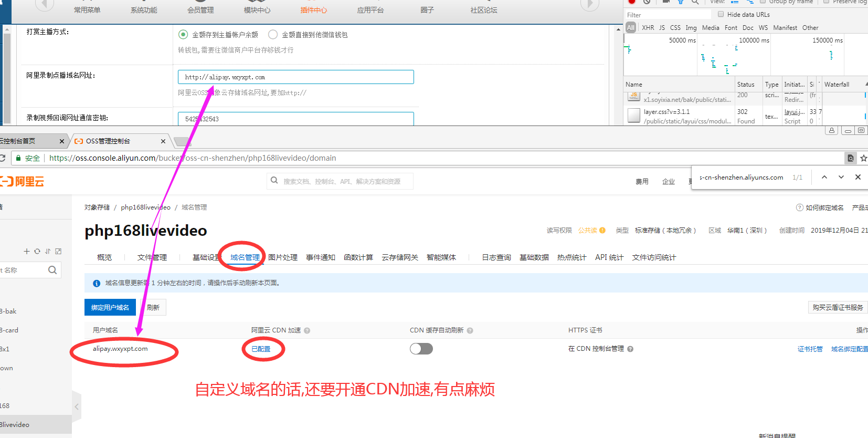Click the search magnifier in bucket name filter
Screen dimensions: 868x438
[x=52, y=270]
